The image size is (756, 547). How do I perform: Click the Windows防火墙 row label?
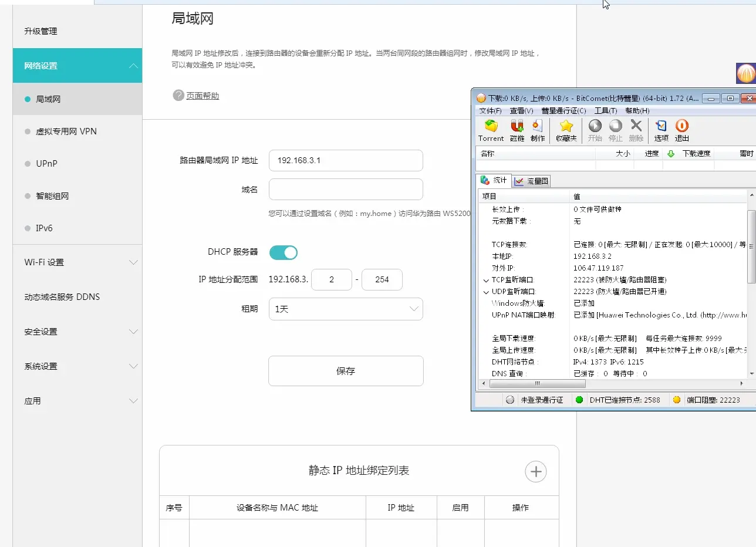click(x=518, y=303)
